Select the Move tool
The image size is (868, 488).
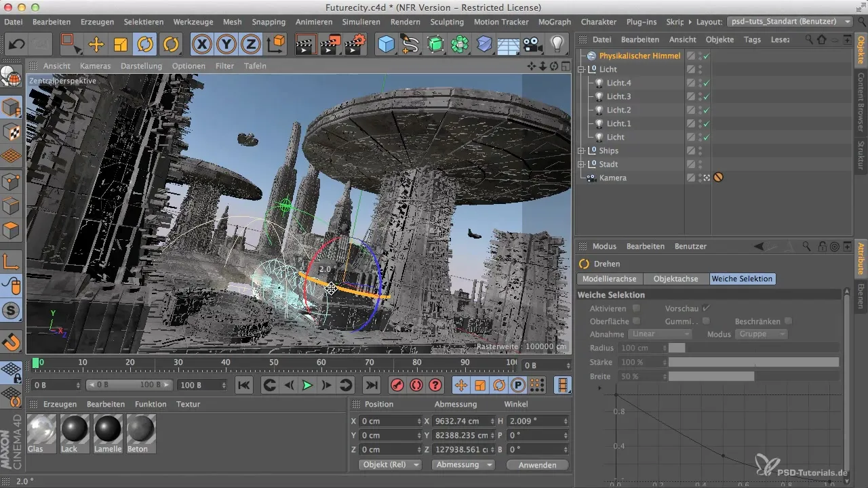[x=96, y=45]
